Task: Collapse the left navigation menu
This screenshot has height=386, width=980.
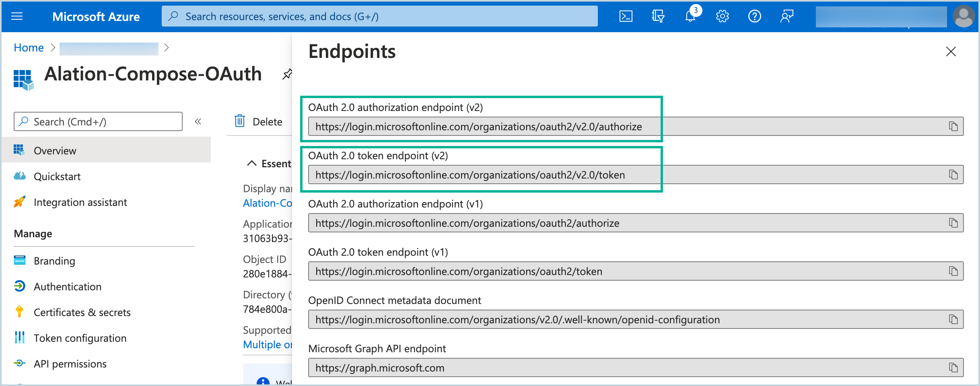Action: (198, 121)
